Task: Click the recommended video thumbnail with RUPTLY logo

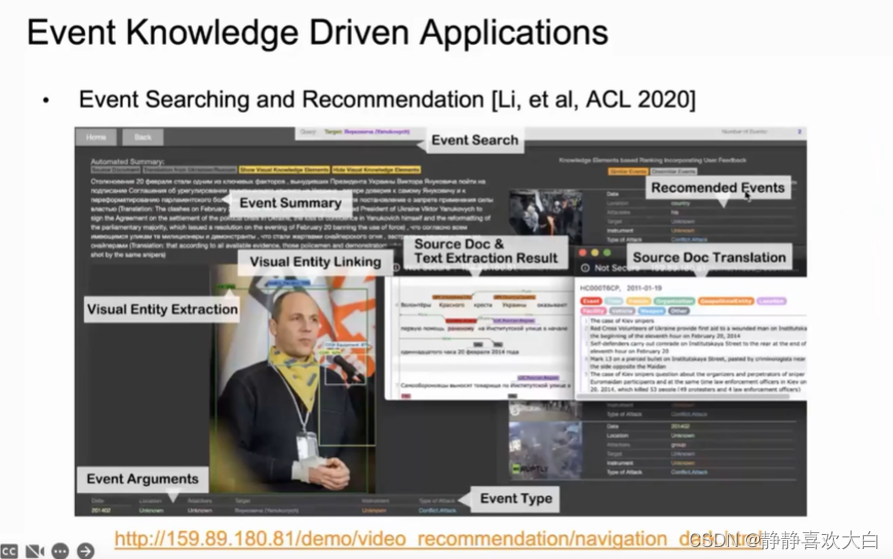Action: tap(546, 451)
